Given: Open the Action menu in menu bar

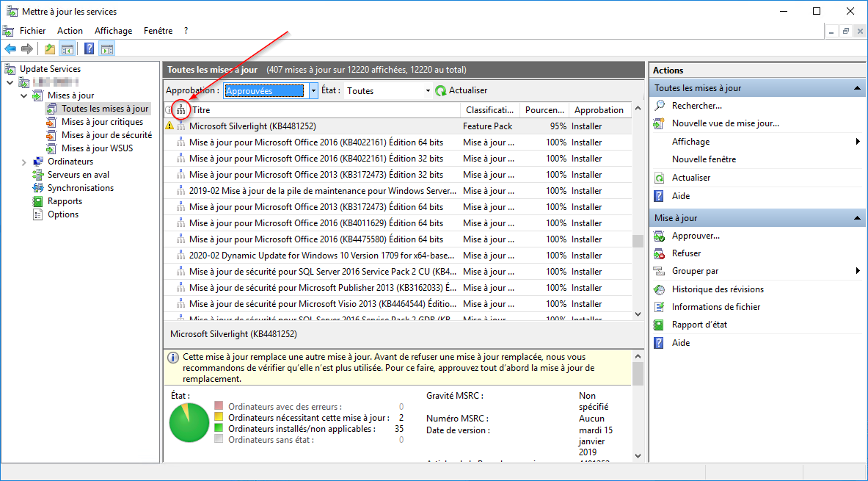Looking at the screenshot, I should (70, 31).
